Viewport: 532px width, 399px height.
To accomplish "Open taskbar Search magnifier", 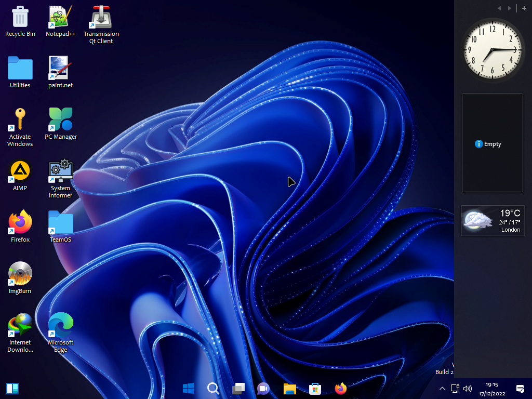I will tap(213, 389).
